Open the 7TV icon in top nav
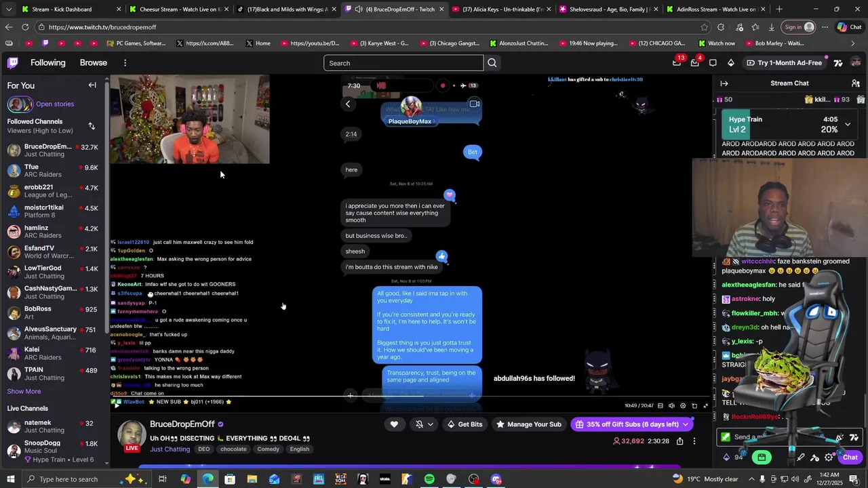Screen dimensions: 868x488 point(838,63)
